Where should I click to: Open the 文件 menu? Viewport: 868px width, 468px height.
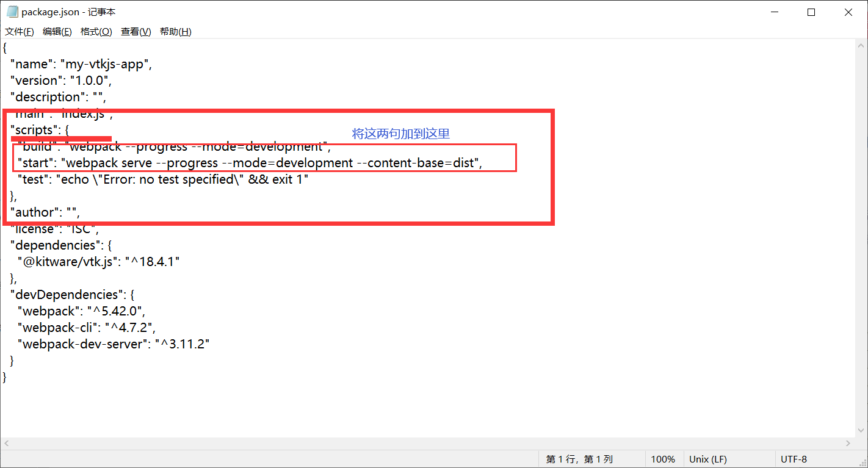[19, 31]
